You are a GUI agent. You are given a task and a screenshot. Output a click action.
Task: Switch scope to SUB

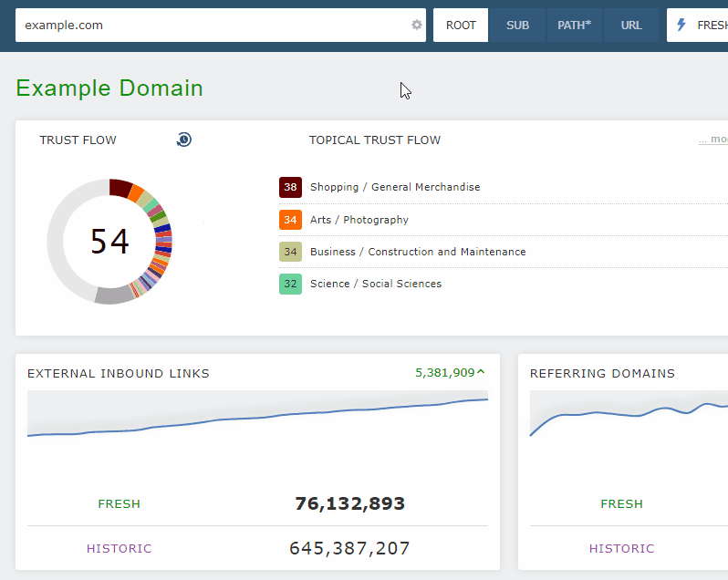(x=517, y=26)
